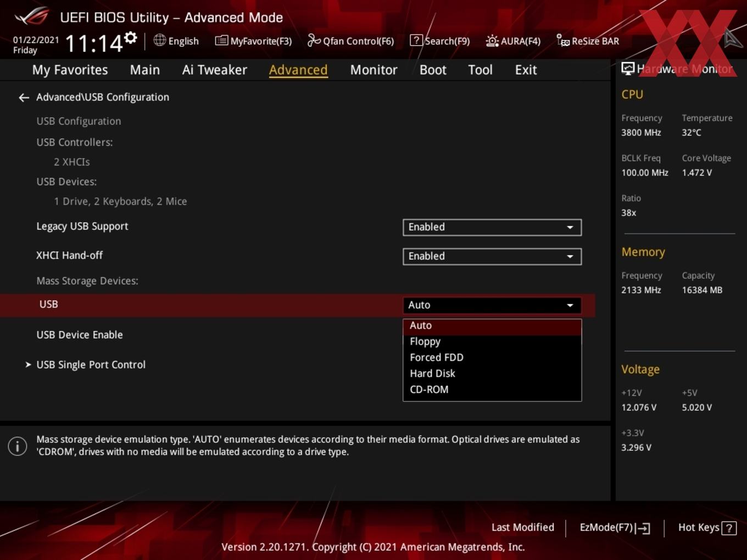Viewport: 747px width, 560px height.
Task: Open MyFavorite(F3) list icon
Action: [221, 41]
